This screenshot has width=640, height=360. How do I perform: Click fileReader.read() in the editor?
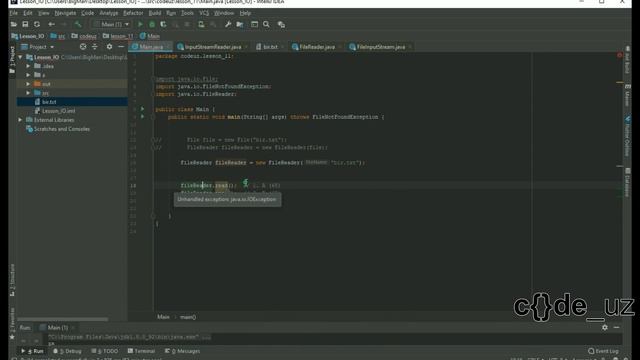(208, 186)
